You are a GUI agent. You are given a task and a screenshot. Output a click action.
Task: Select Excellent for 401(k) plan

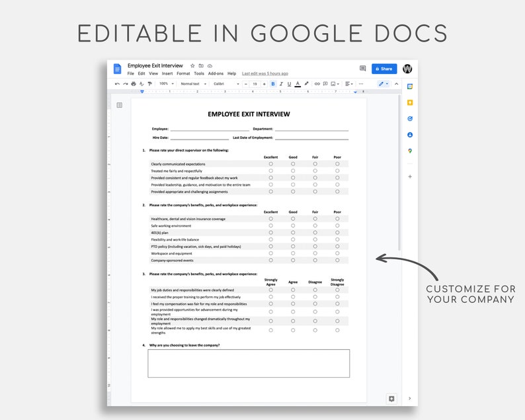270,232
